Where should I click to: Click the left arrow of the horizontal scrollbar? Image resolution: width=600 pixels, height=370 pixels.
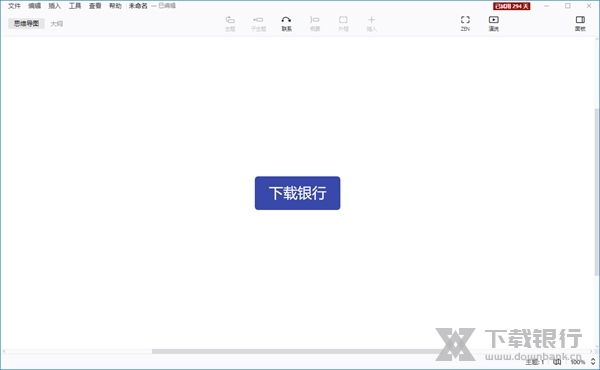[4, 351]
